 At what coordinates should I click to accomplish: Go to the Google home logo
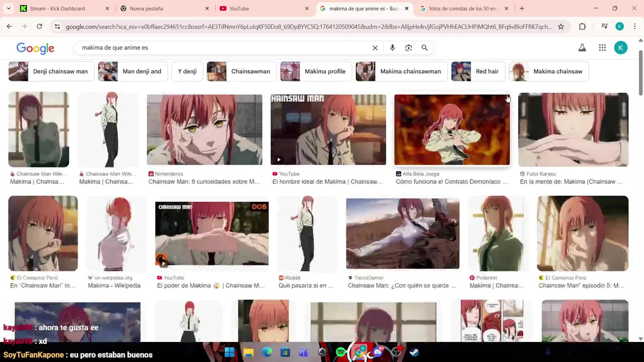[x=35, y=48]
